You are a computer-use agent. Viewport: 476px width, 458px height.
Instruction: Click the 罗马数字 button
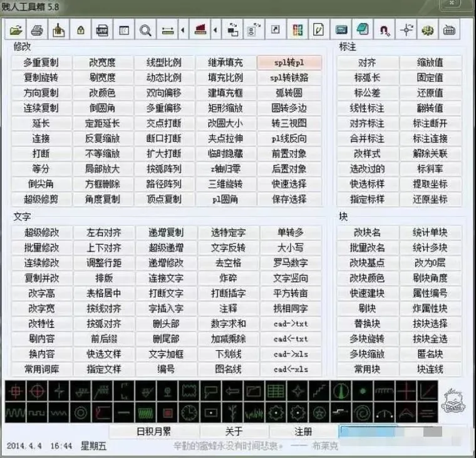291,263
